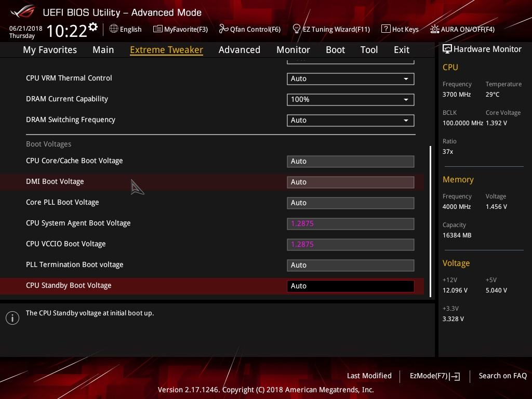Open the Monitor tab
The height and width of the screenshot is (399, 532).
(293, 50)
